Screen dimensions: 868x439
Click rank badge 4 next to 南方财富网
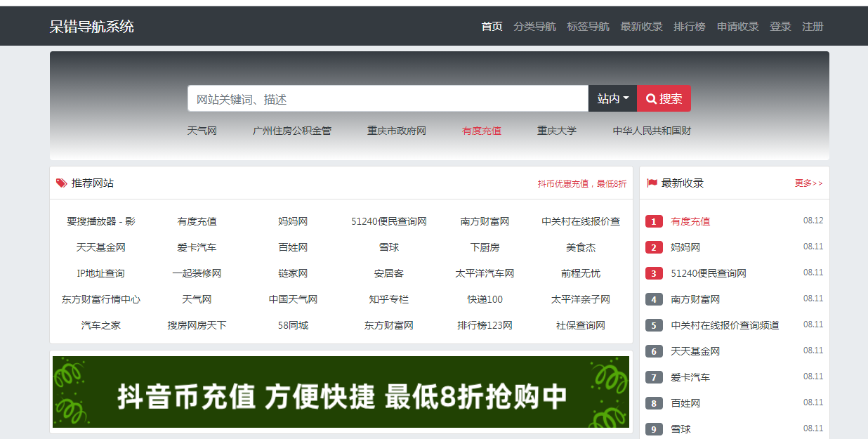click(654, 300)
